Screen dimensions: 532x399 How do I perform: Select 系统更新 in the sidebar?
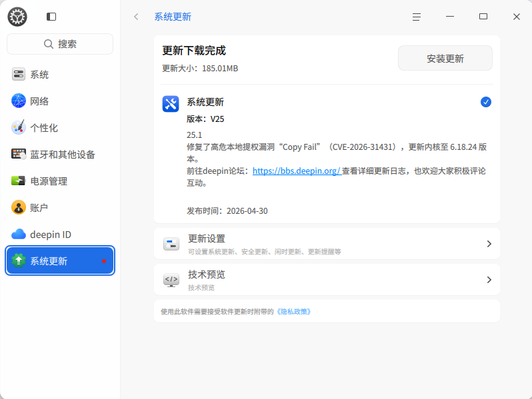pyautogui.click(x=60, y=260)
